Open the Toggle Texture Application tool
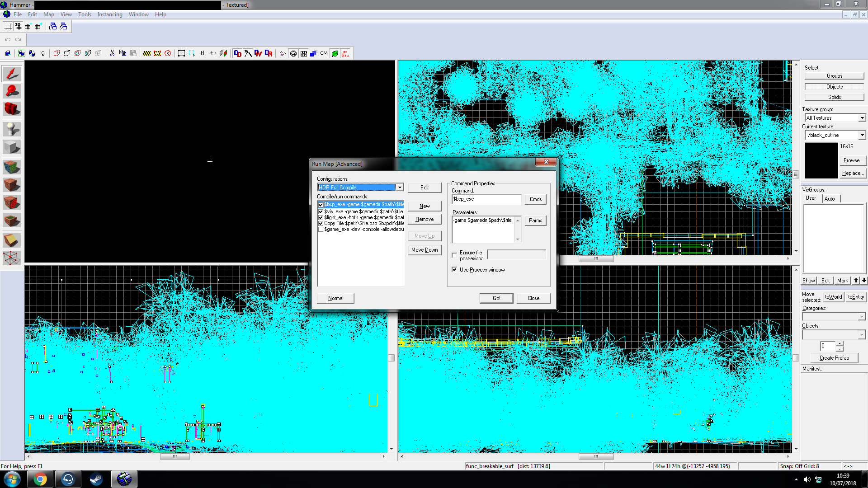Viewport: 868px width, 488px height. [x=12, y=167]
